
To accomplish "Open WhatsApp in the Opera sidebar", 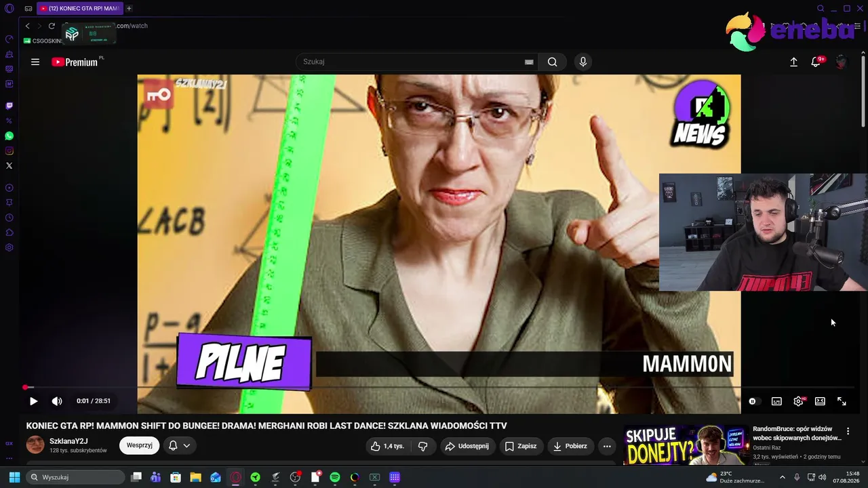I will point(9,136).
